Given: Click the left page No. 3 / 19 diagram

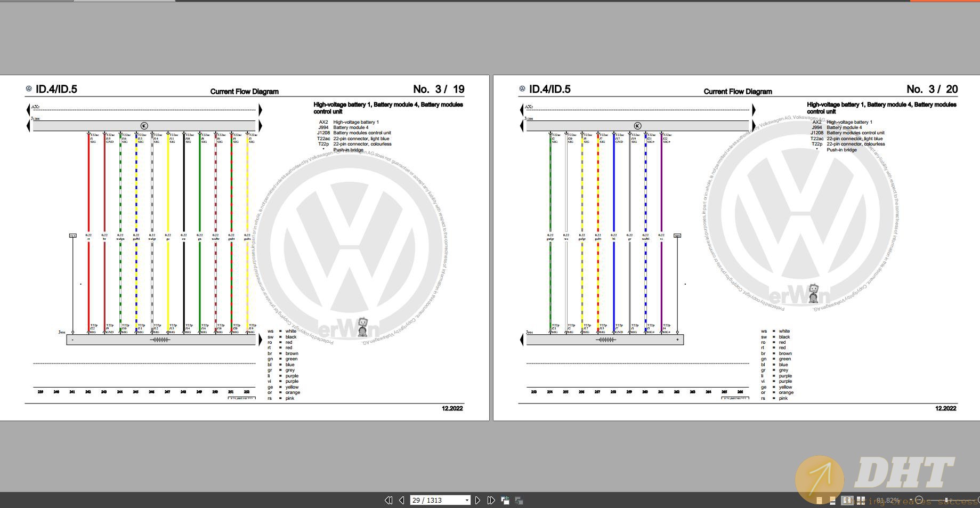Looking at the screenshot, I should pyautogui.click(x=245, y=247).
